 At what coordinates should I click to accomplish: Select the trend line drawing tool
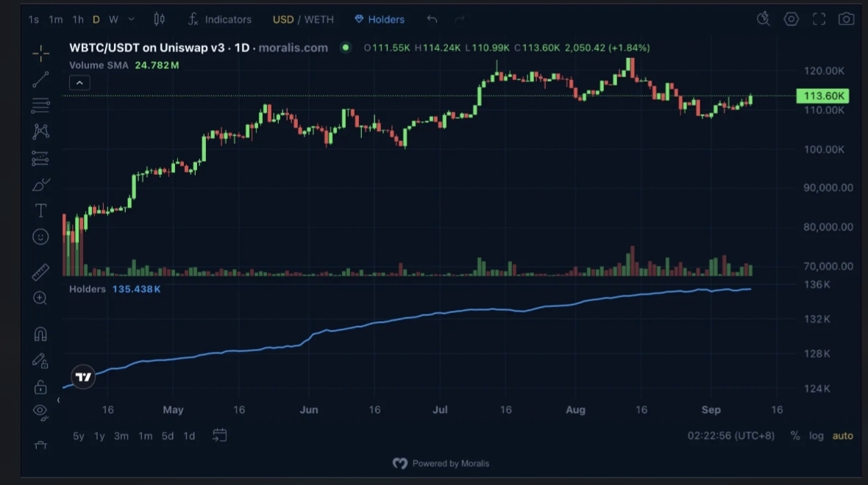click(40, 79)
